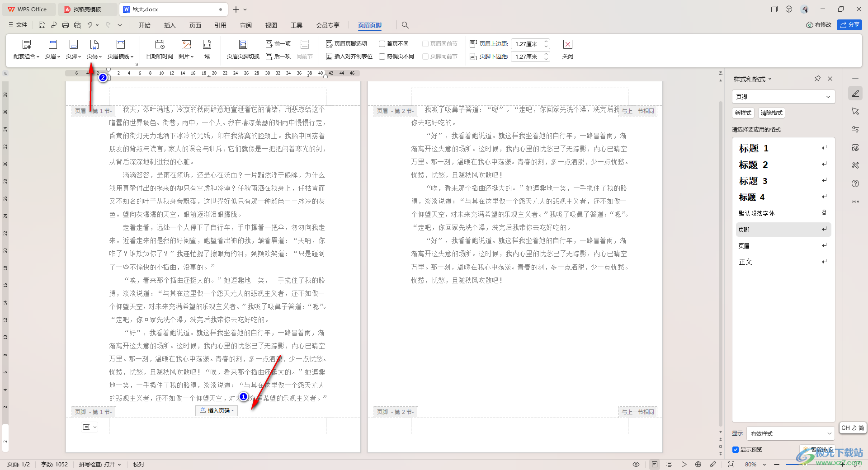Screen dimensions: 868x470
Task: Open the new tab dropdown arrow
Action: click(x=245, y=9)
